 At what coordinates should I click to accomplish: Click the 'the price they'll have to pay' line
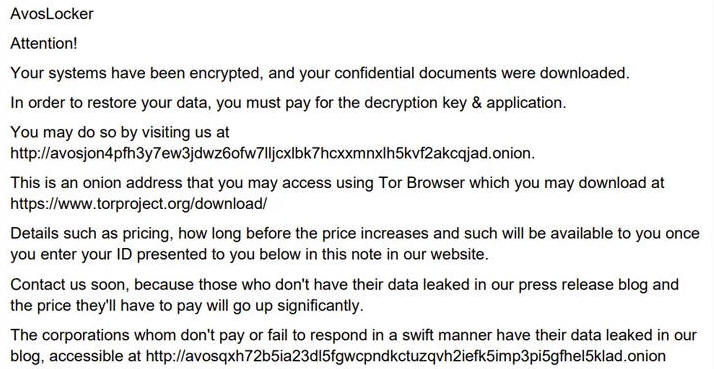pyautogui.click(x=187, y=305)
